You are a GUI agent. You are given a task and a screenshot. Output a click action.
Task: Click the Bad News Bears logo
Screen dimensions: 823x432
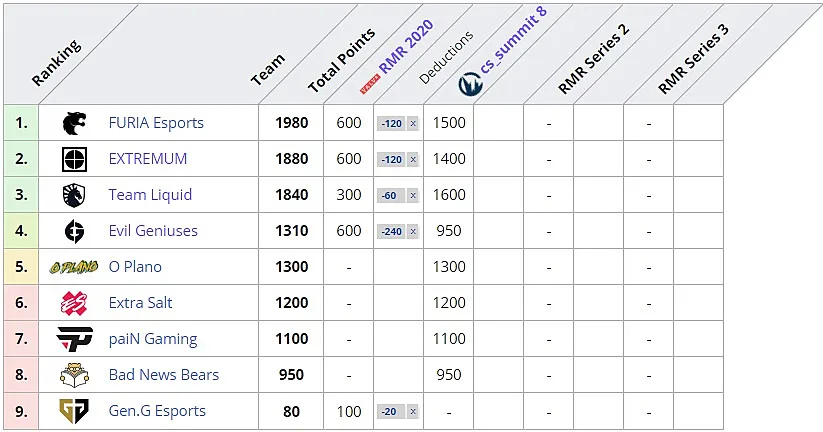tap(74, 375)
